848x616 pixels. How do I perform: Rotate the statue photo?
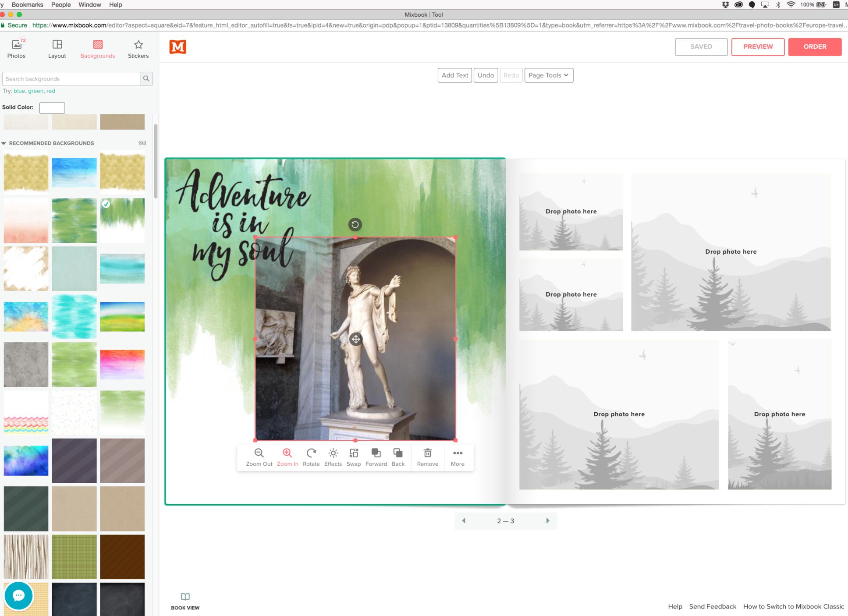[x=311, y=457]
